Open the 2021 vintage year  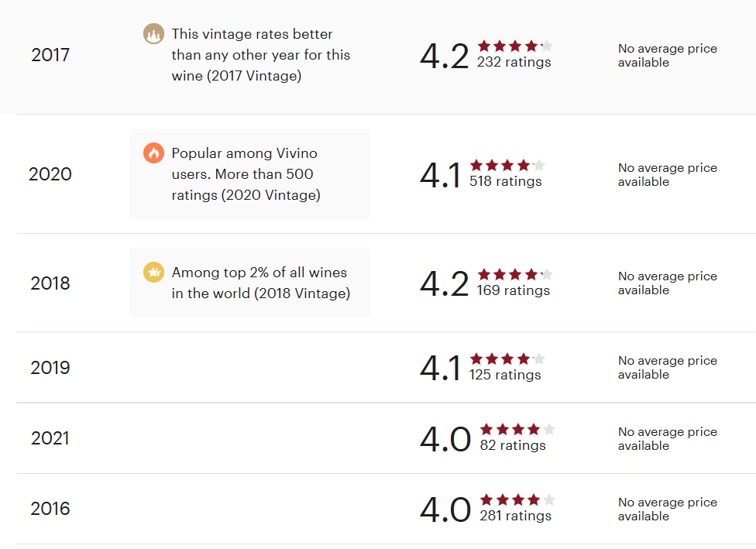pyautogui.click(x=50, y=438)
